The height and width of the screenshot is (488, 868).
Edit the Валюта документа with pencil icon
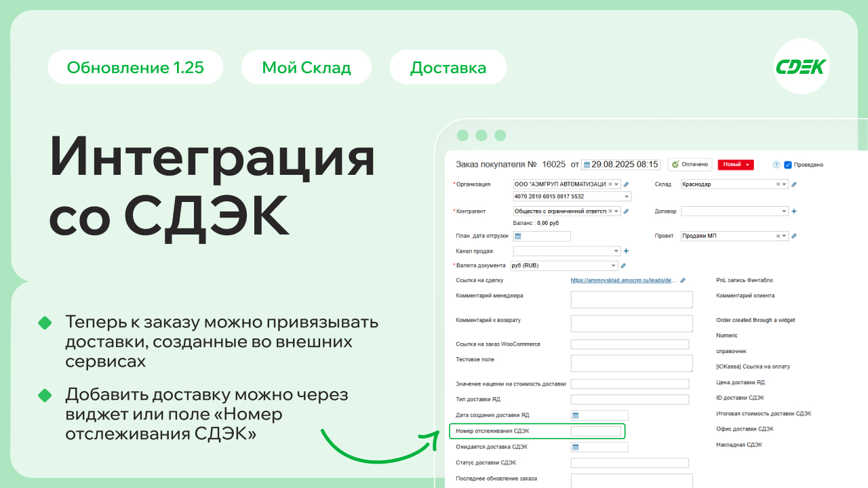[624, 266]
